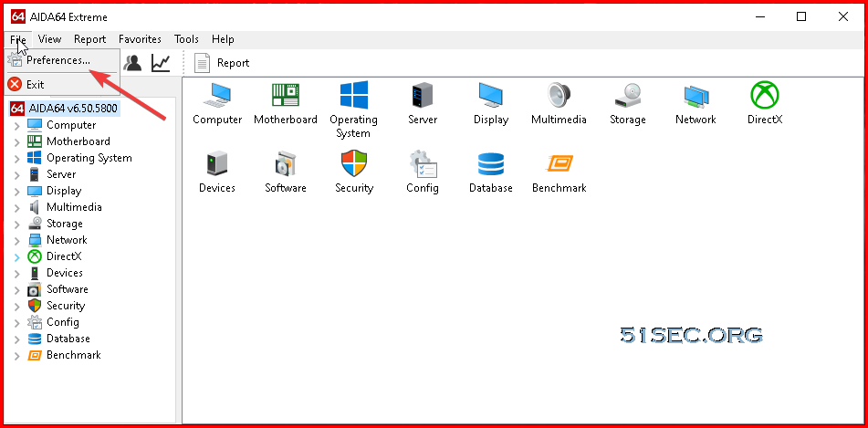Open the View menu

tap(50, 39)
